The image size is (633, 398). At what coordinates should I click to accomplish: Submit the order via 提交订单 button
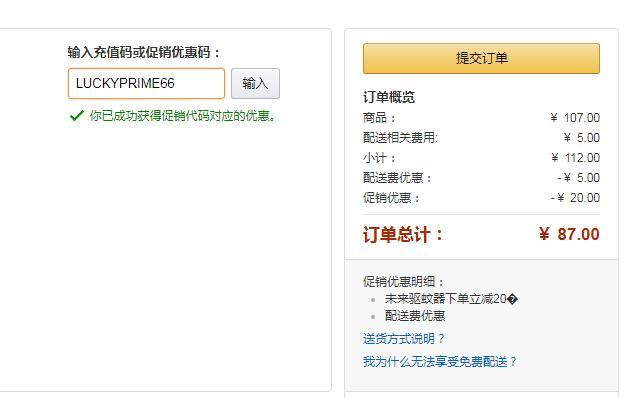pos(481,59)
